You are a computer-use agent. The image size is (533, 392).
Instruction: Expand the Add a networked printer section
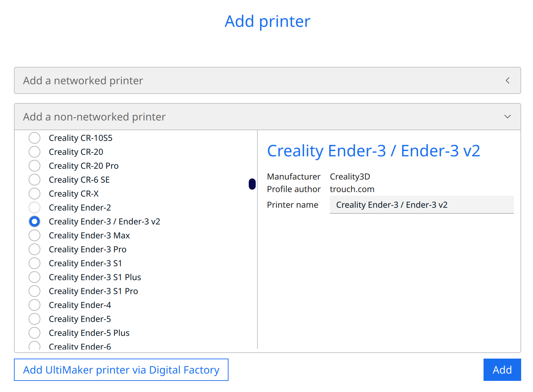click(x=267, y=80)
